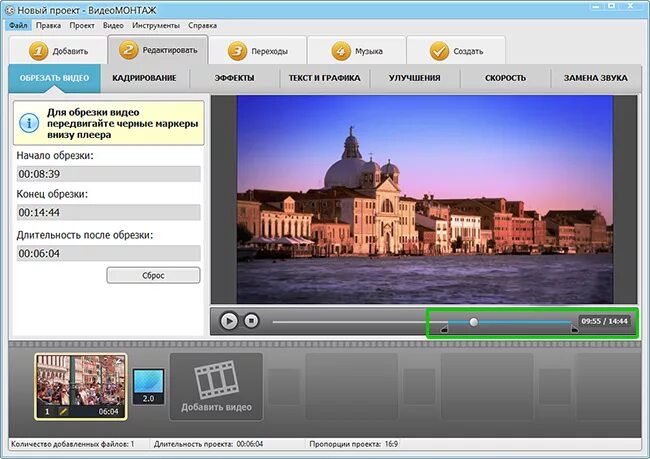This screenshot has width=650, height=459.
Task: Open the Файл menu
Action: pos(19,25)
